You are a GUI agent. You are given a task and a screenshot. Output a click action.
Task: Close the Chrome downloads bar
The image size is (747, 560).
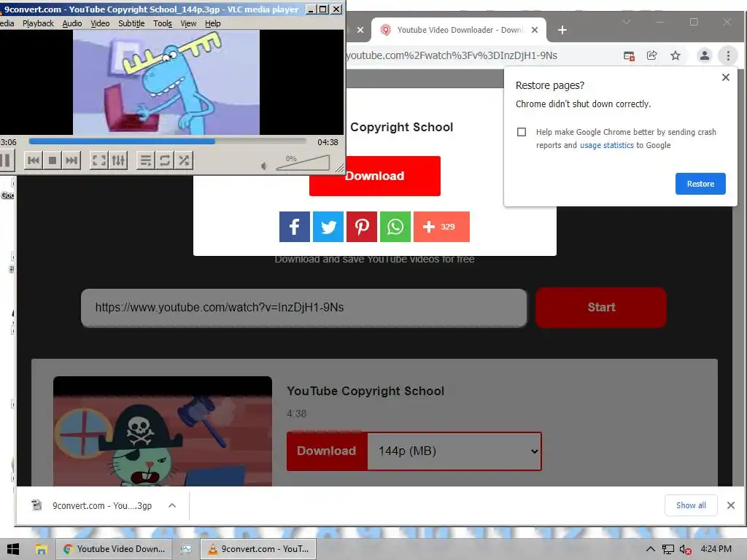pyautogui.click(x=731, y=505)
